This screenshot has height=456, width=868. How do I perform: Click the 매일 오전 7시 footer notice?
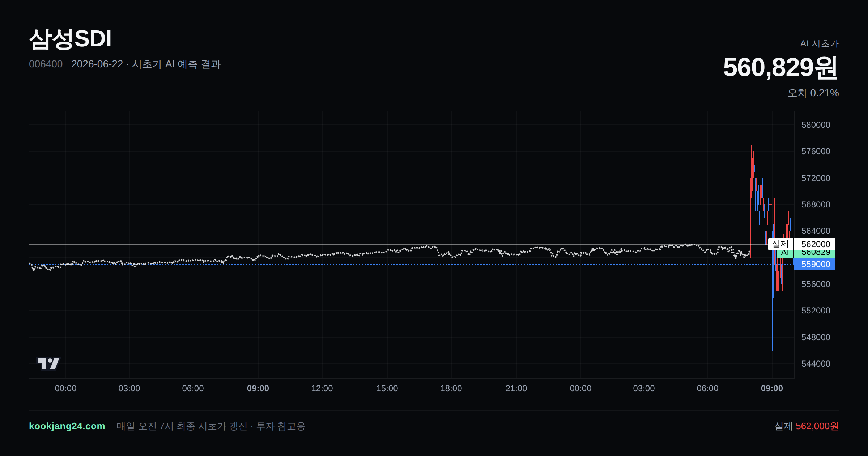point(211,426)
